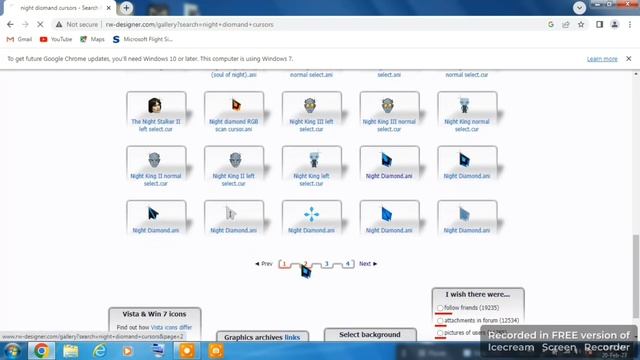Open Night King II normal select.cur

coord(156,167)
